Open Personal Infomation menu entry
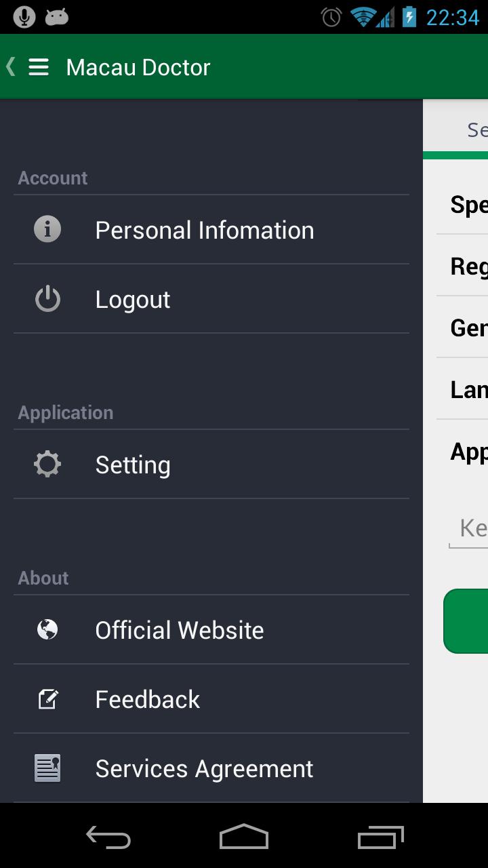Image resolution: width=488 pixels, height=868 pixels. tap(204, 231)
